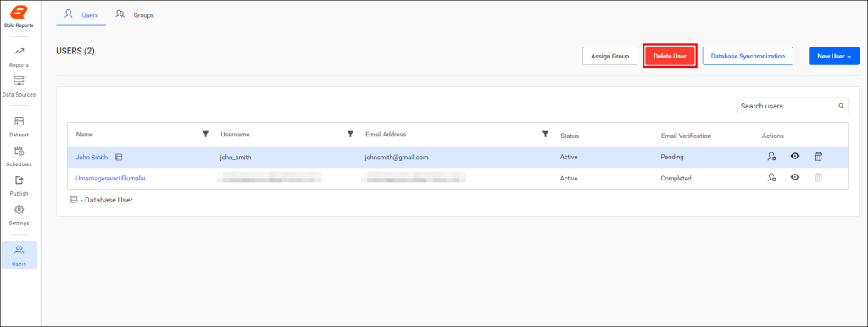Click john_smith username cell

pyautogui.click(x=236, y=157)
